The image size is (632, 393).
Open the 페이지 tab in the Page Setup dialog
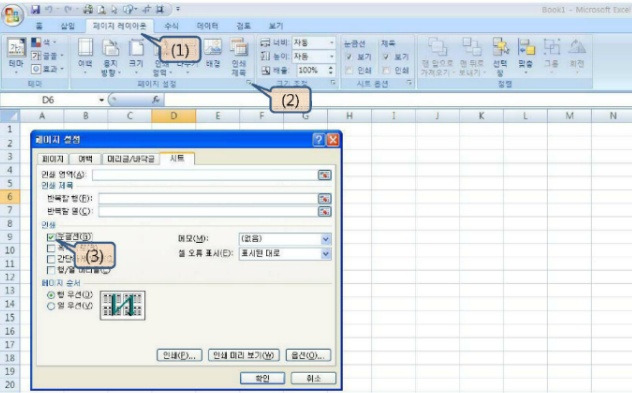pos(53,159)
